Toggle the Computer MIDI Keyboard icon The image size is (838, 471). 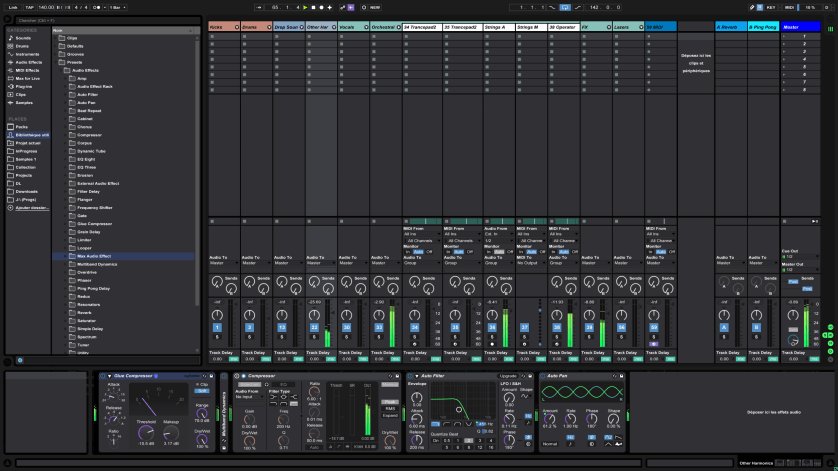click(759, 7)
